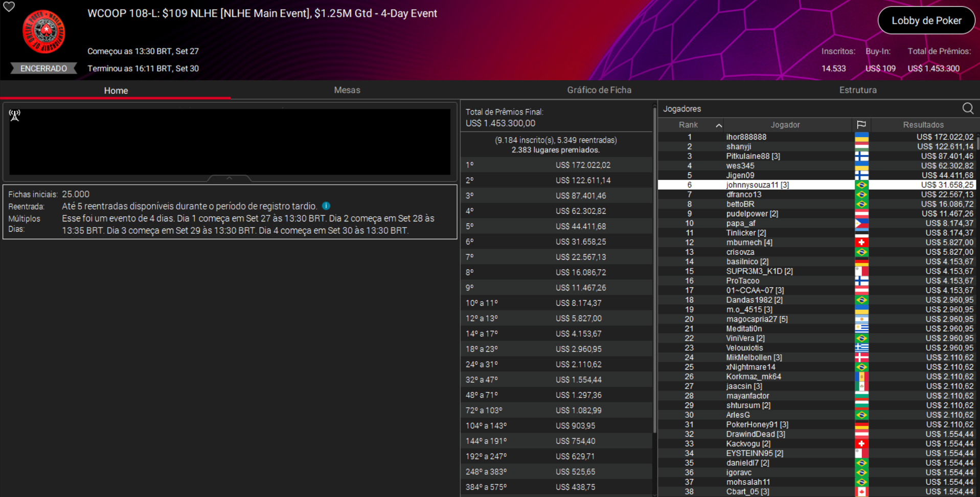Select player PokerHoney91 [3] row

(816, 425)
